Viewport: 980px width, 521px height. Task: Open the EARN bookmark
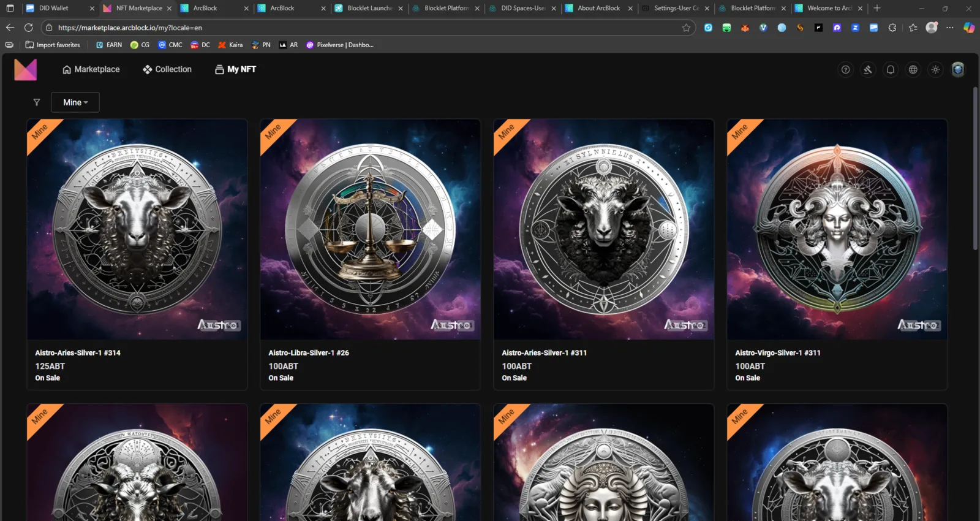109,45
